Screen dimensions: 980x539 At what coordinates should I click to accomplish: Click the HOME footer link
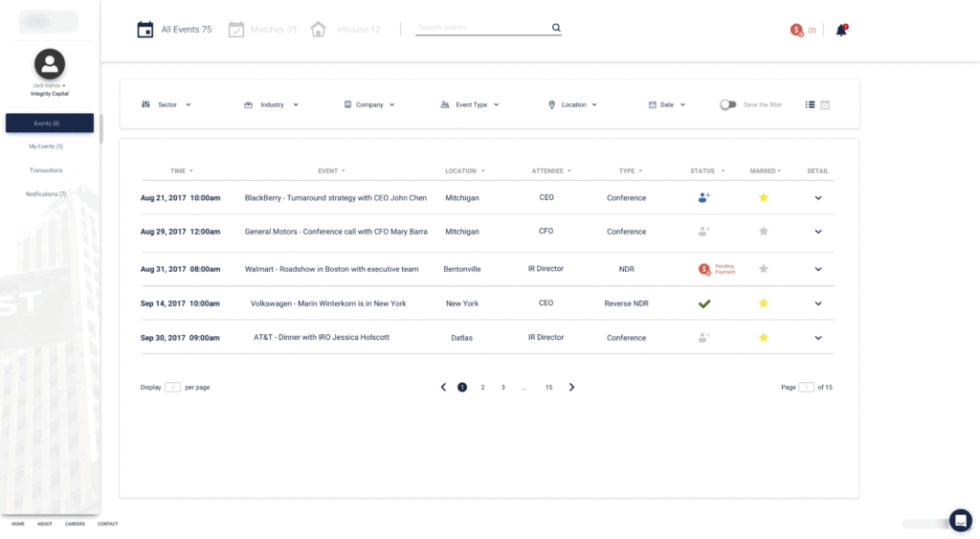(17, 524)
